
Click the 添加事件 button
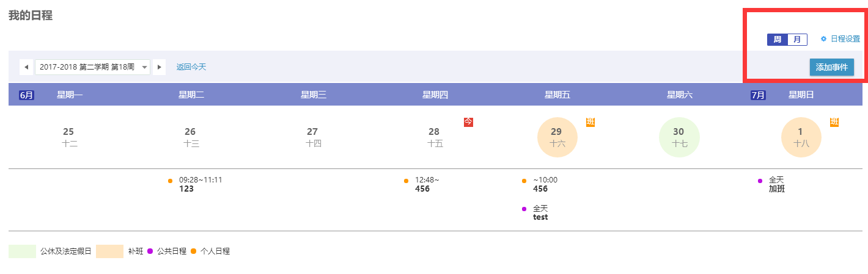tap(832, 67)
